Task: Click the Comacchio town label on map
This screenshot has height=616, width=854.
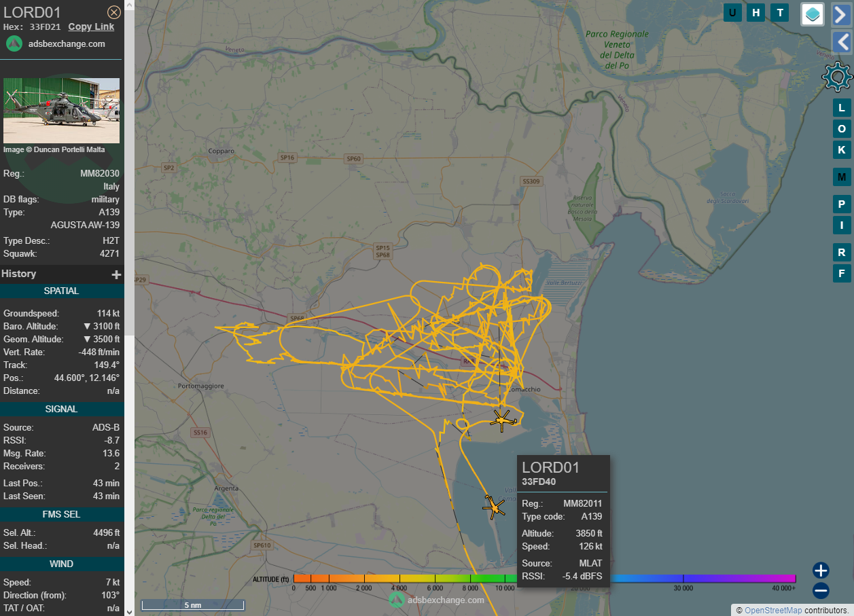Action: coord(524,389)
